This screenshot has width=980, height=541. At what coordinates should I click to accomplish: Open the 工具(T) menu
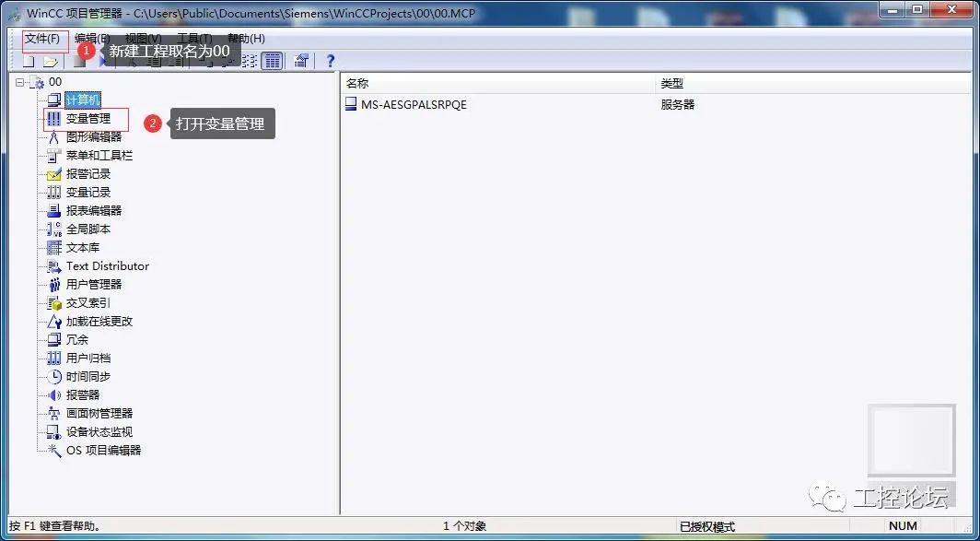(x=194, y=39)
